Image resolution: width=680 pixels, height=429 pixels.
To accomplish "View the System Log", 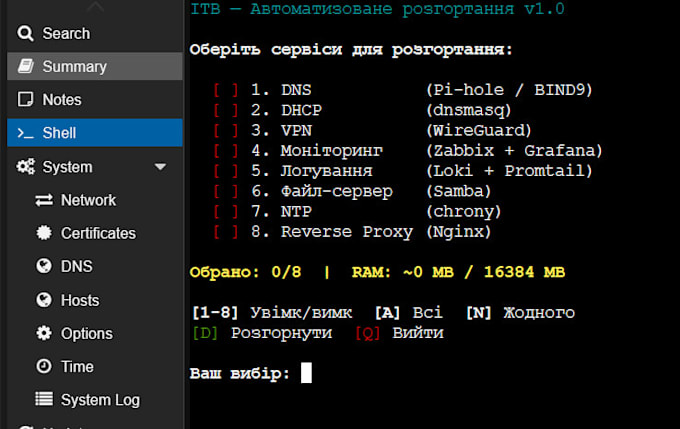I will point(95,400).
